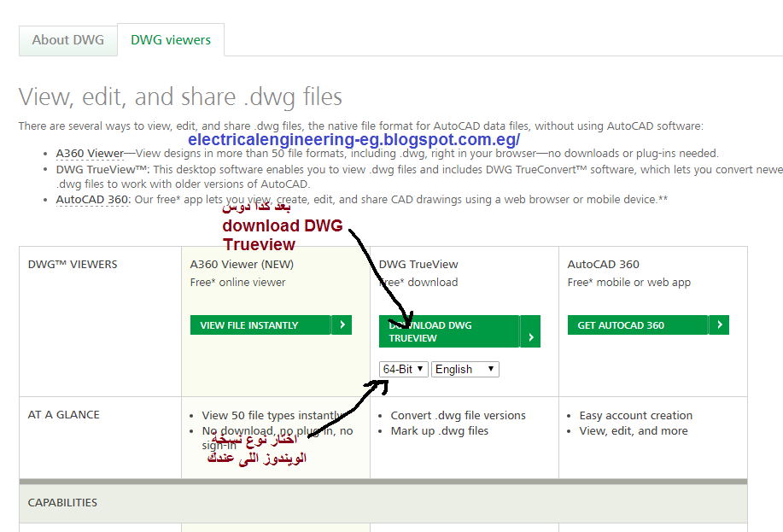Screen dimensions: 783x532
Task: Click the Free* download text under DWG TrueView
Action: pyautogui.click(x=418, y=282)
